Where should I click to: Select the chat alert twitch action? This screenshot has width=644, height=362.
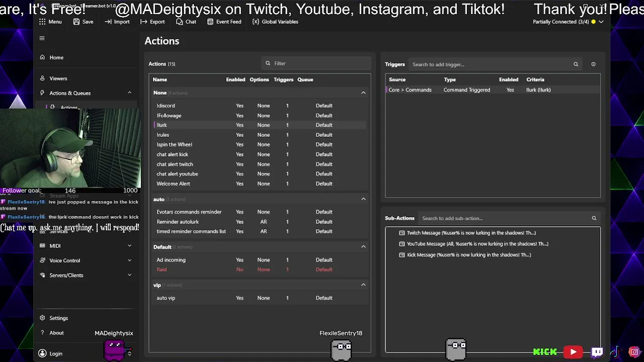click(x=260, y=164)
